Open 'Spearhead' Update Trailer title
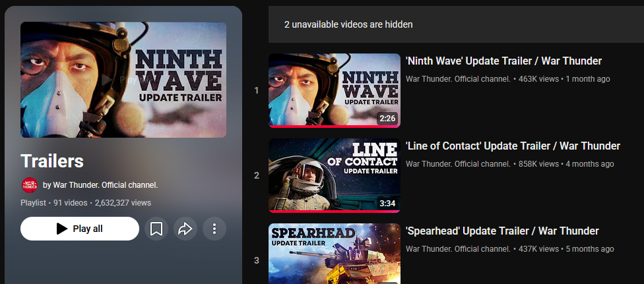The width and height of the screenshot is (644, 284). point(502,231)
